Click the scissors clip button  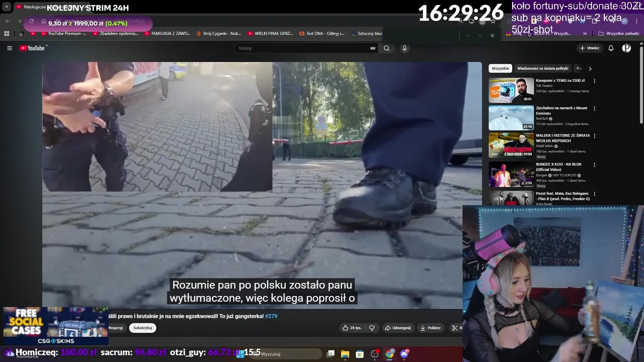pos(456,328)
